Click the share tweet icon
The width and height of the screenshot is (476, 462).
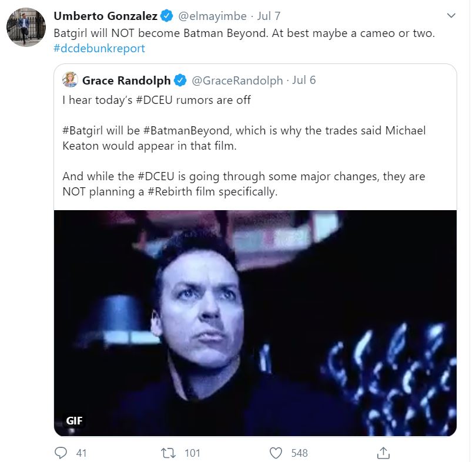383,453
